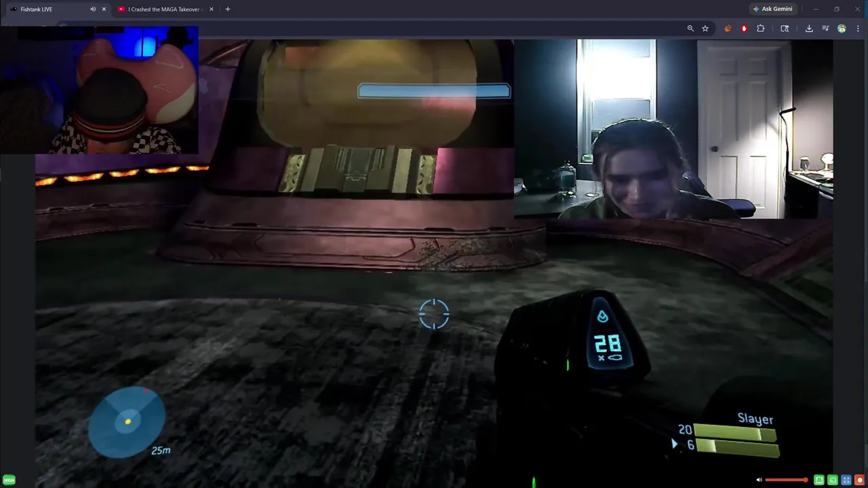
Task: Open the orange extension icon
Action: (x=728, y=28)
